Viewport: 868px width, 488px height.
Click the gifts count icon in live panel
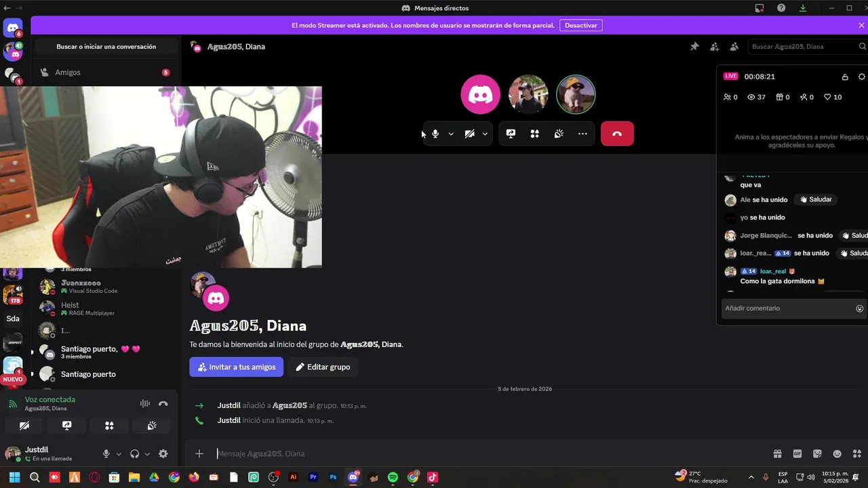pos(783,97)
